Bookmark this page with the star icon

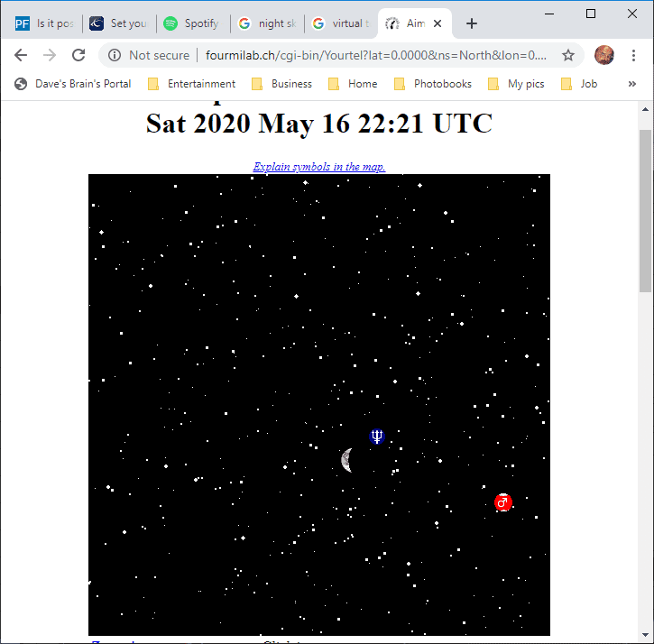pos(568,55)
